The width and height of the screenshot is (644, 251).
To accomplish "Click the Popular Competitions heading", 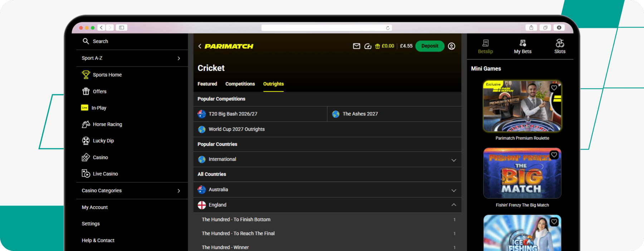I will click(221, 99).
